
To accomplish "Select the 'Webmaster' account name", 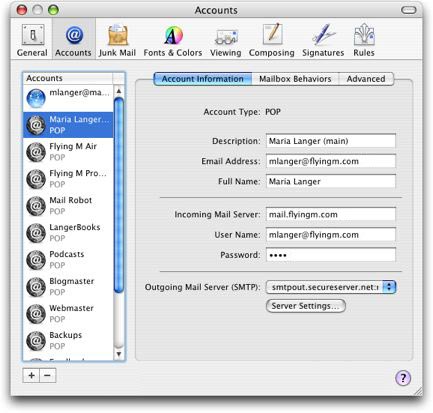I will (x=71, y=308).
